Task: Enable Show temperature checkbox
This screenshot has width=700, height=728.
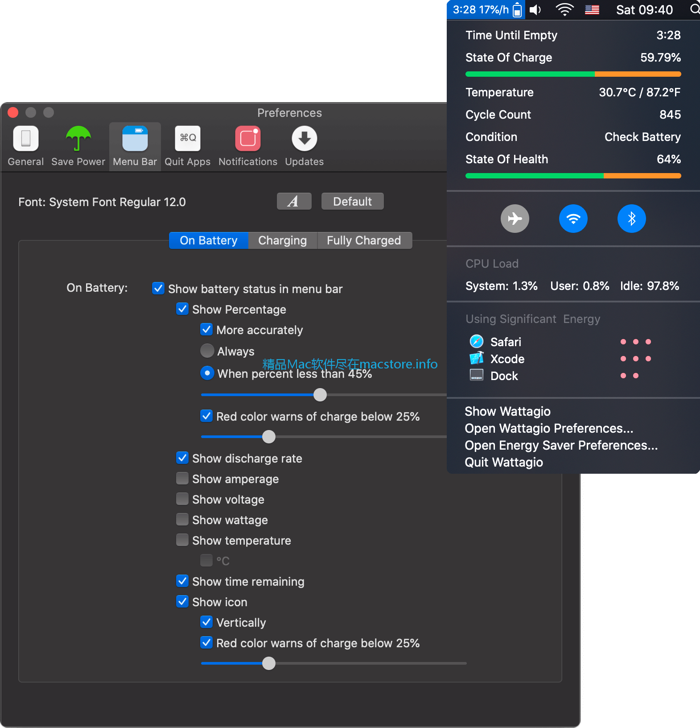Action: tap(182, 540)
